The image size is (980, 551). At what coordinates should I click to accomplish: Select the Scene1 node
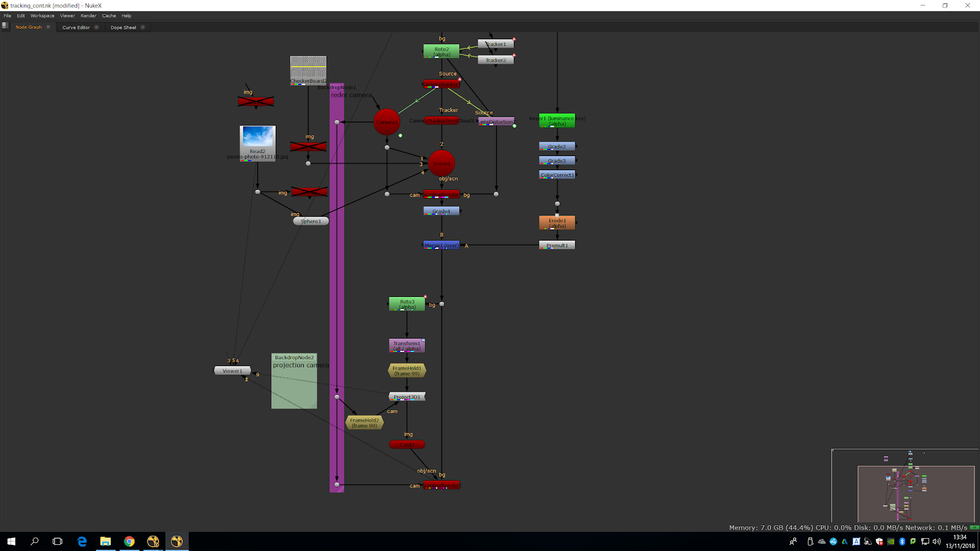(441, 163)
